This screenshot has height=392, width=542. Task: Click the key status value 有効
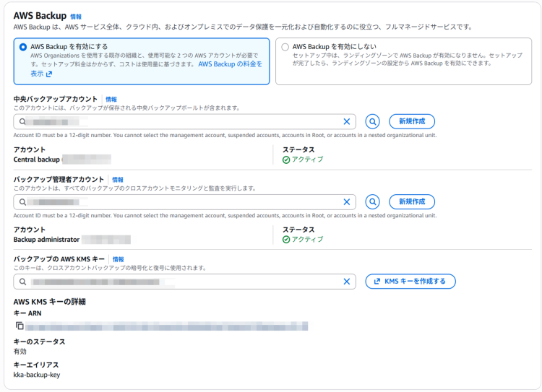pos(20,352)
